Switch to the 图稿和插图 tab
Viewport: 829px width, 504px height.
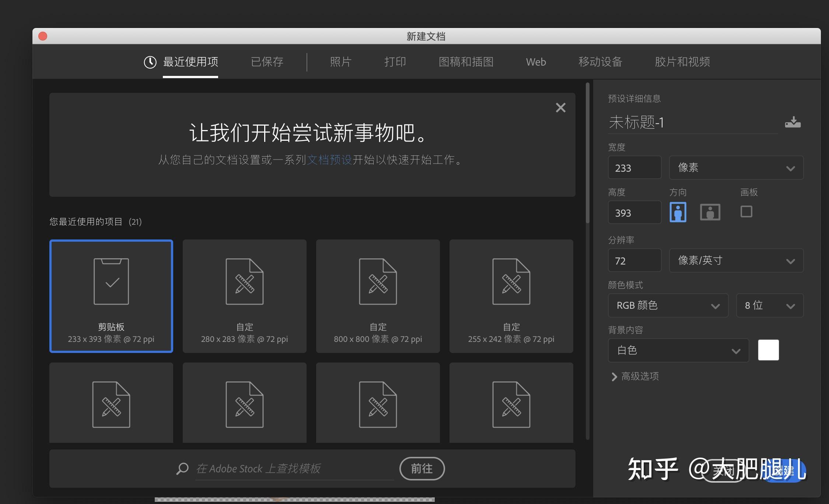pyautogui.click(x=466, y=62)
